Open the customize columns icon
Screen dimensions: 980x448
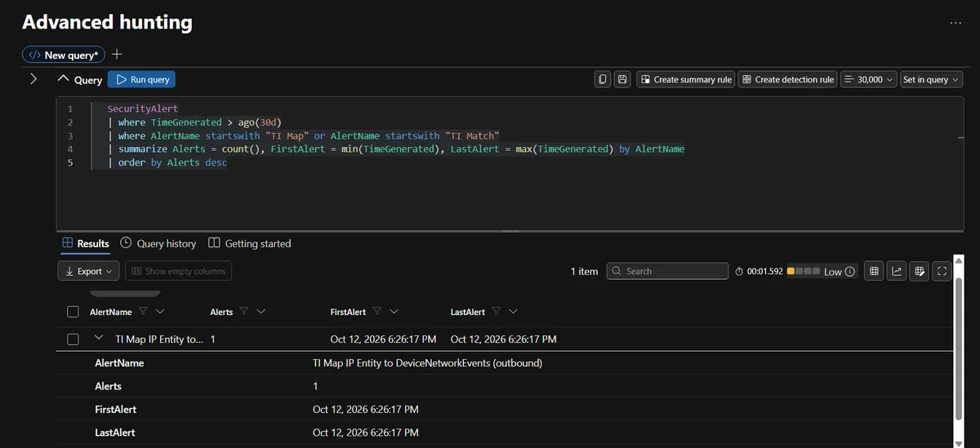tap(920, 271)
